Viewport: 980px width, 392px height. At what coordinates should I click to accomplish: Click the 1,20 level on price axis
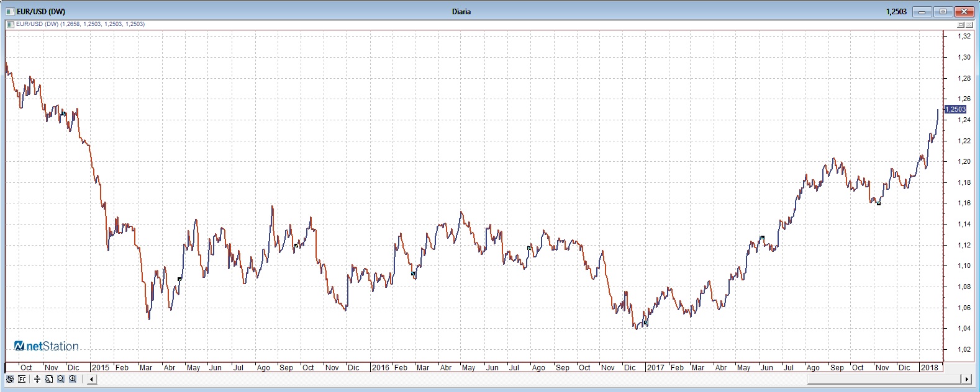pos(964,161)
